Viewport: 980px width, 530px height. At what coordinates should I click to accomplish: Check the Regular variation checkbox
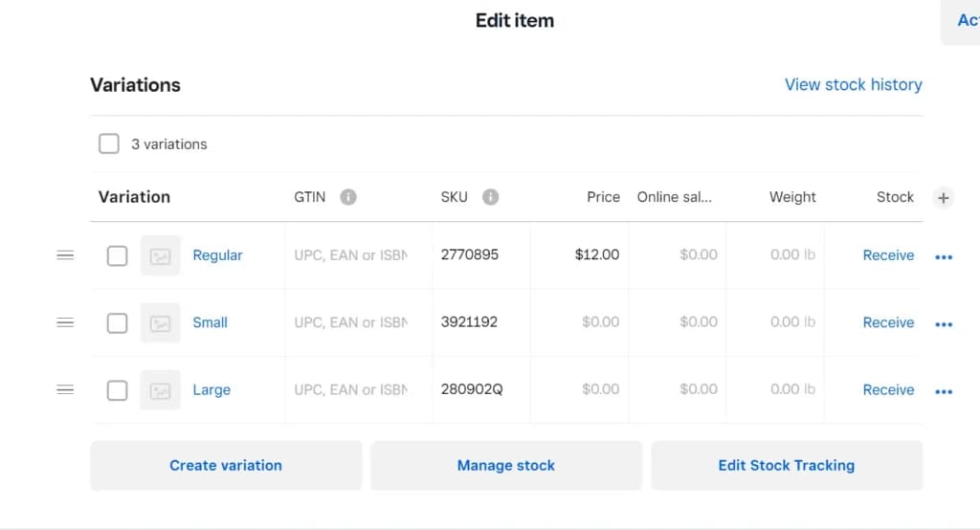[117, 255]
